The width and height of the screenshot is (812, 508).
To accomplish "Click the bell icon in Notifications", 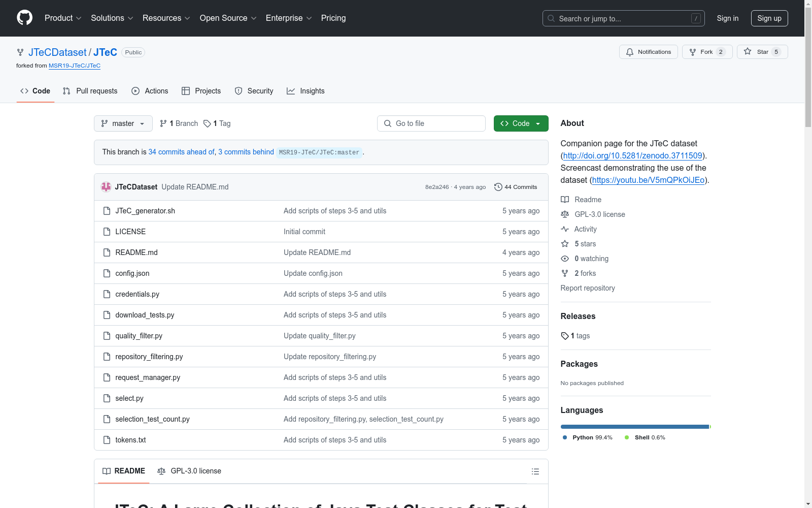I will [630, 52].
